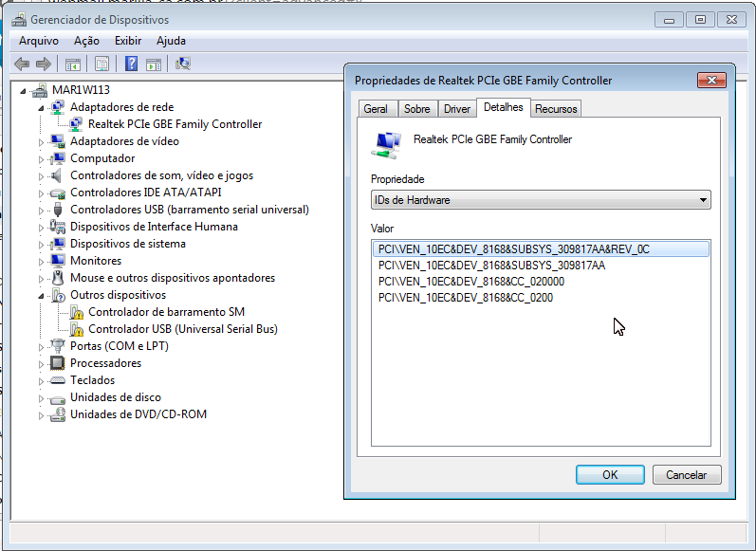Click the sound controllers speaker icon

click(x=57, y=175)
